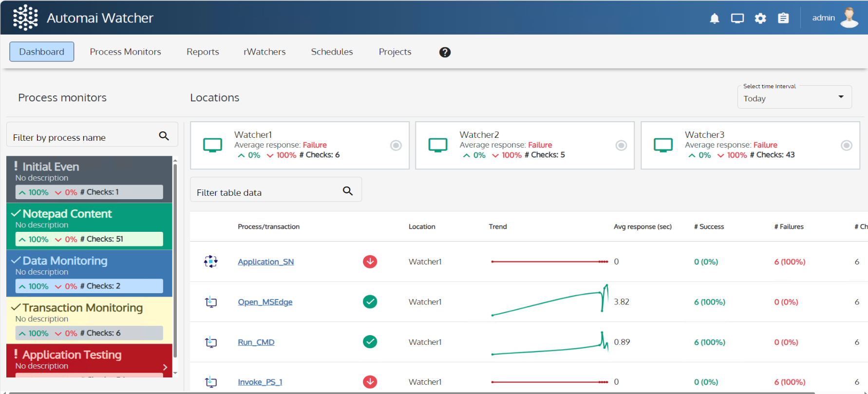Click the Watcher2 monitor icon

pos(438,145)
